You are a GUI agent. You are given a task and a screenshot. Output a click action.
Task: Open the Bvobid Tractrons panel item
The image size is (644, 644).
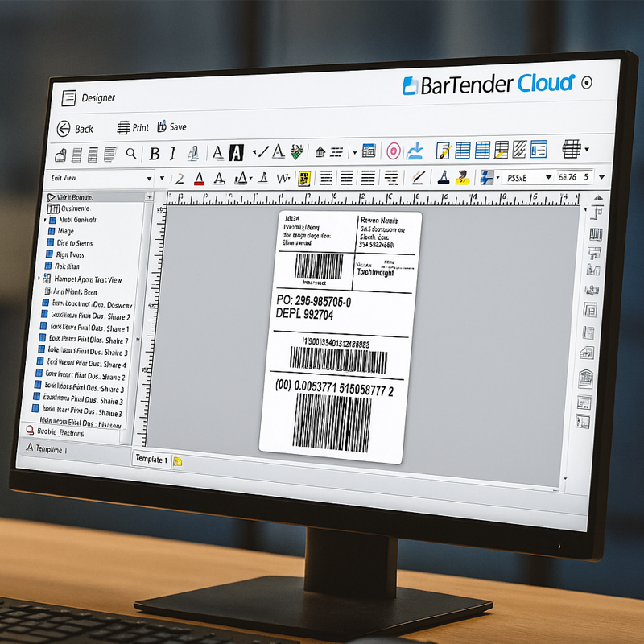tap(55, 431)
